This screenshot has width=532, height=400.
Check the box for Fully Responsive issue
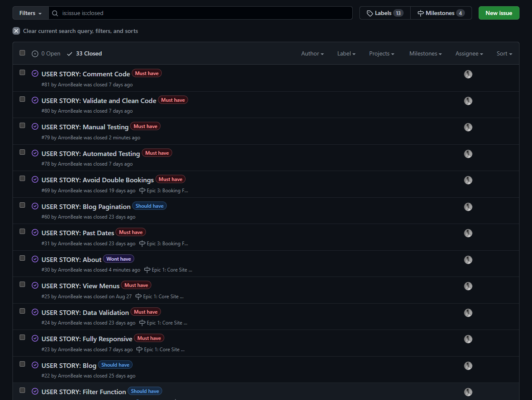[23, 337]
